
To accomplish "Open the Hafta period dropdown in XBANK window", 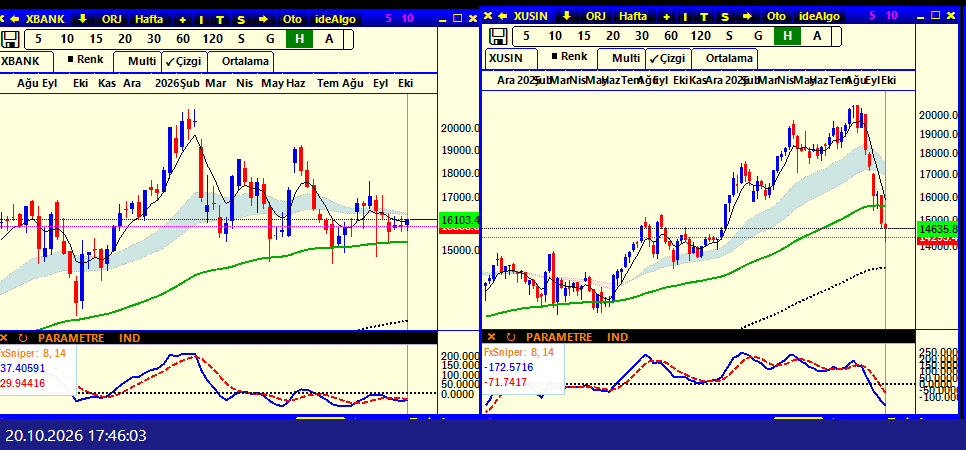I will (x=148, y=19).
